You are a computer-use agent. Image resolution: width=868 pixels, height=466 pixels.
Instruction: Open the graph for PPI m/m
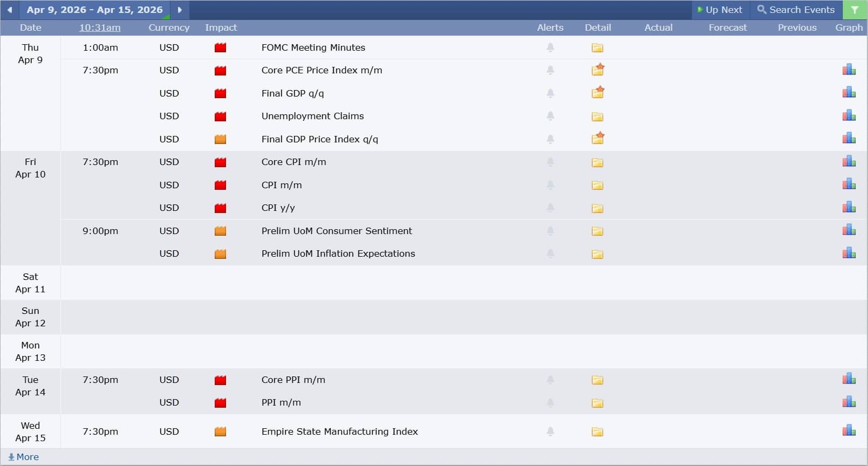click(x=849, y=401)
